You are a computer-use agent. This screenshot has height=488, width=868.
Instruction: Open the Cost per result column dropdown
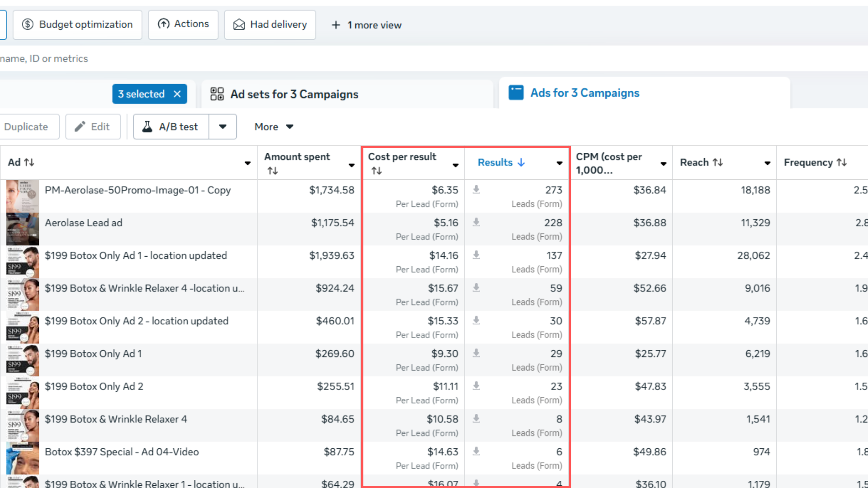click(456, 165)
